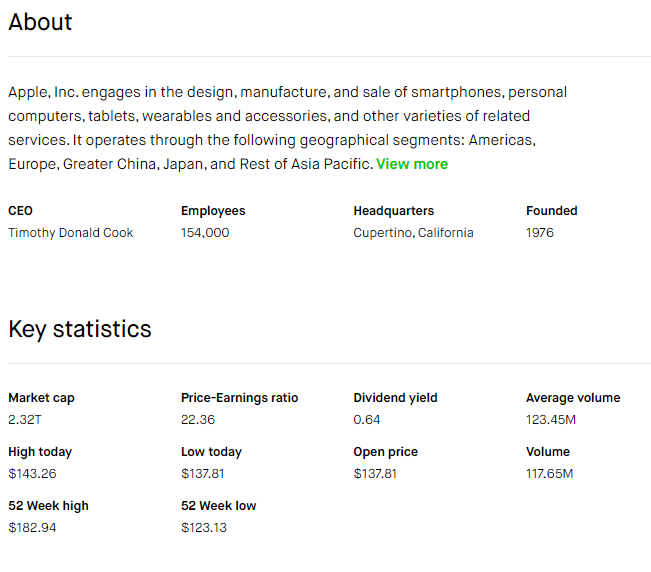Click the Low today value $137.81
The width and height of the screenshot is (651, 572).
(203, 474)
